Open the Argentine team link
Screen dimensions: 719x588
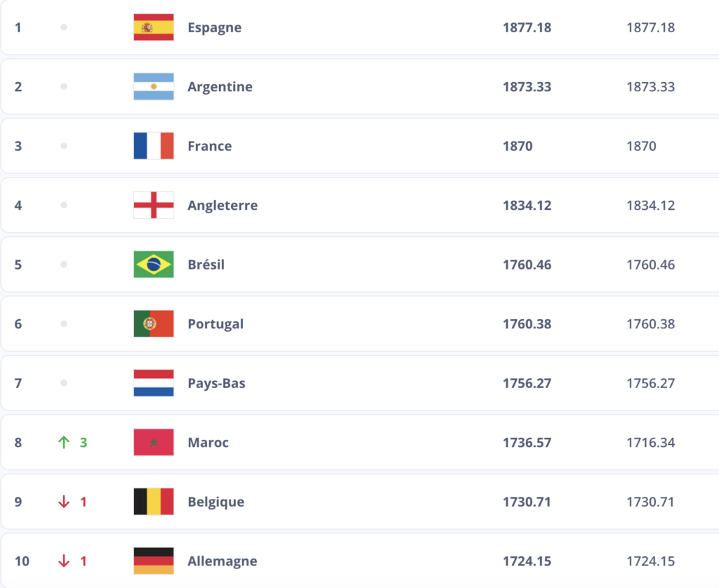click(220, 87)
